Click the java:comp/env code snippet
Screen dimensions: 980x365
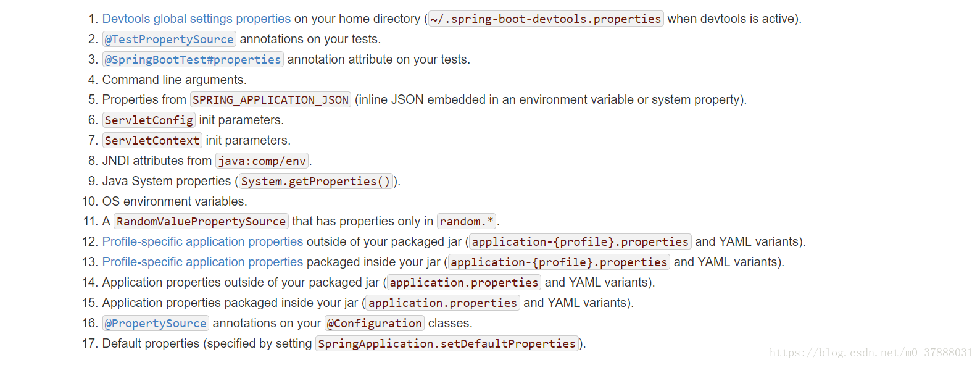coord(262,161)
